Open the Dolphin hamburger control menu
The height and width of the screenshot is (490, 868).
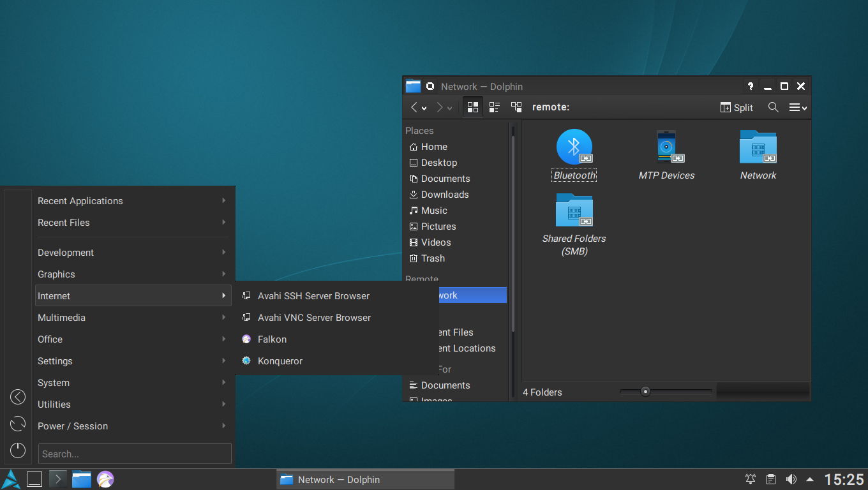(797, 107)
